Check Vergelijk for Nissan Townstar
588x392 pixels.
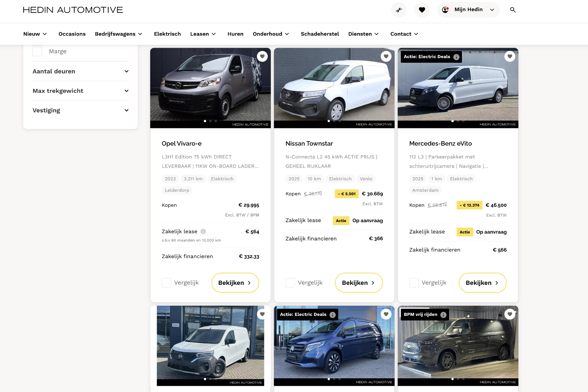coord(290,283)
